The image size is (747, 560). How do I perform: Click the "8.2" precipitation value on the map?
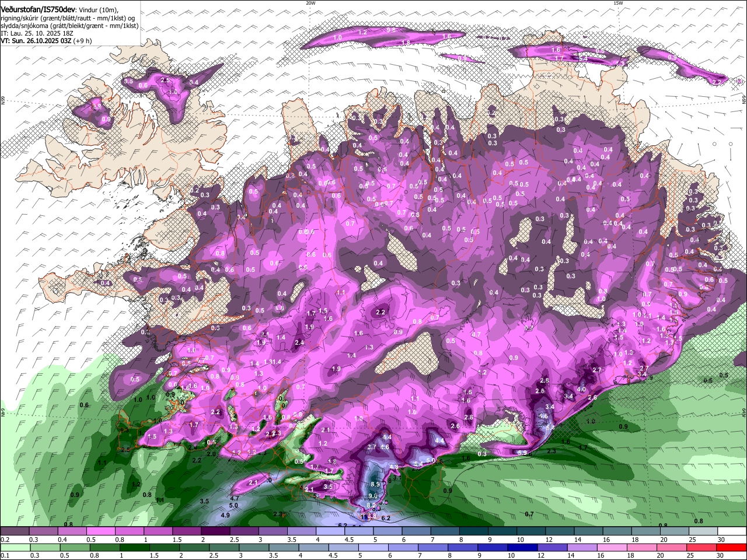pos(371,505)
